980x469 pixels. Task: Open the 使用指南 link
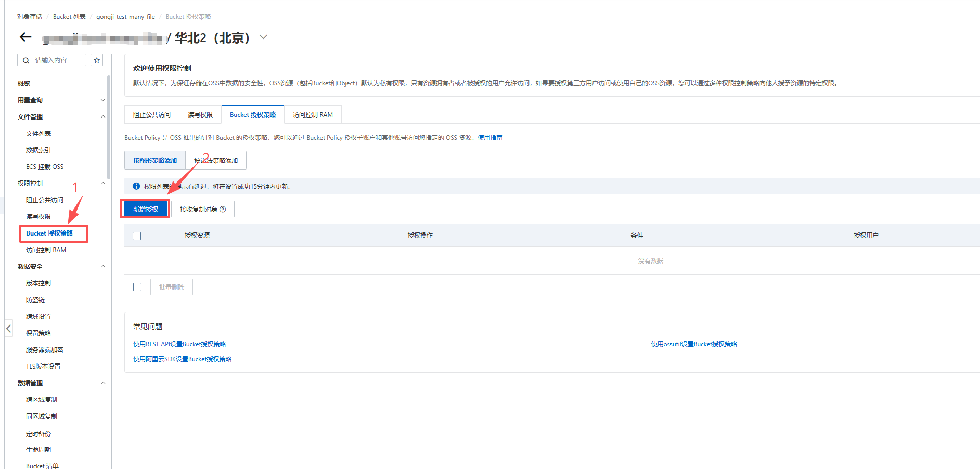[x=490, y=138]
